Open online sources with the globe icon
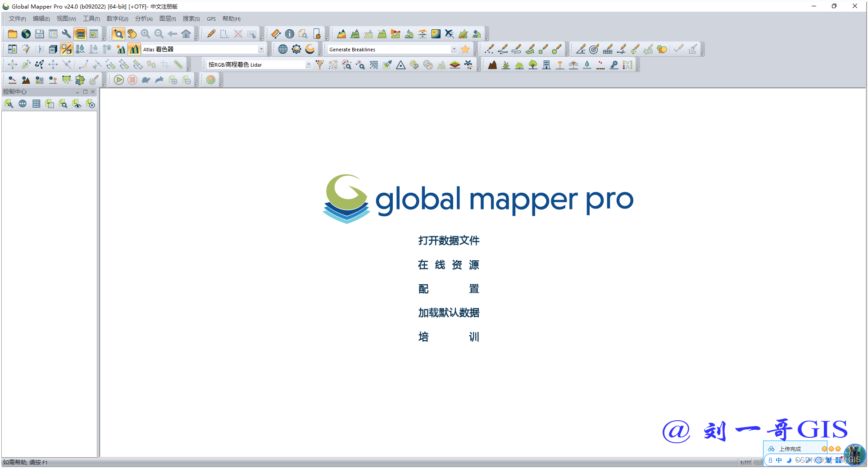Viewport: 868px width, 468px height. click(x=26, y=34)
